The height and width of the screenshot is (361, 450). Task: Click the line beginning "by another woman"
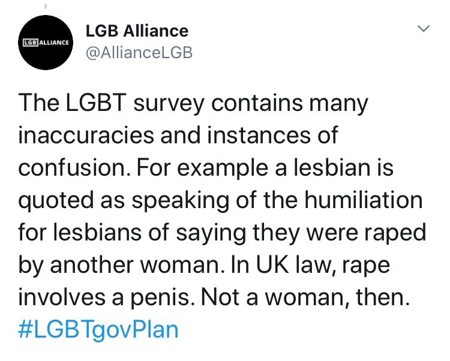coord(204,265)
